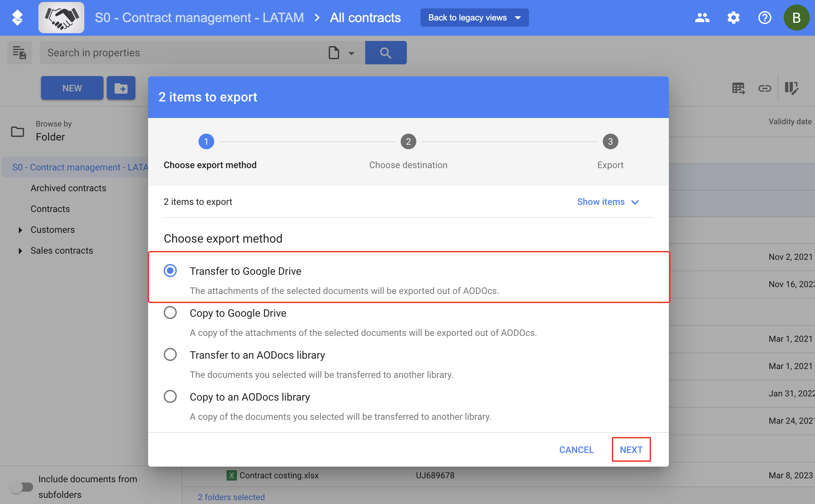
Task: Open the Archived contracts folder
Action: 68,188
